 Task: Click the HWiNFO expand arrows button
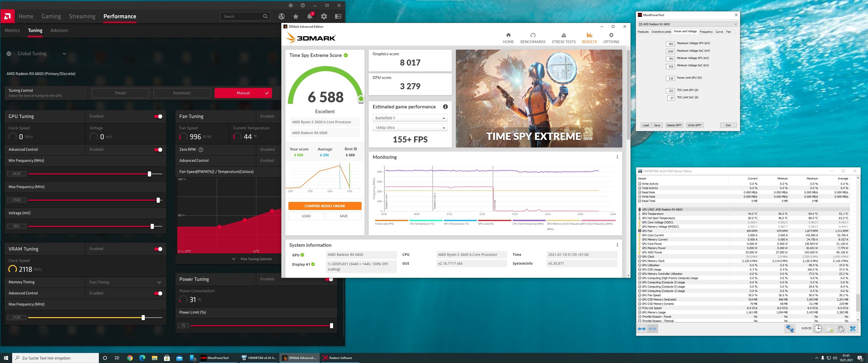[x=642, y=329]
